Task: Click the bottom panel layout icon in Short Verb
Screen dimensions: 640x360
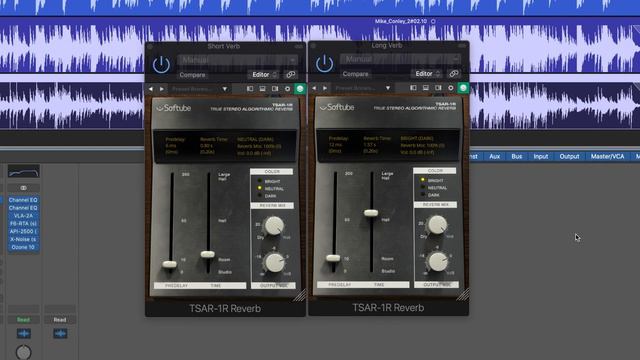Action: [x=262, y=89]
